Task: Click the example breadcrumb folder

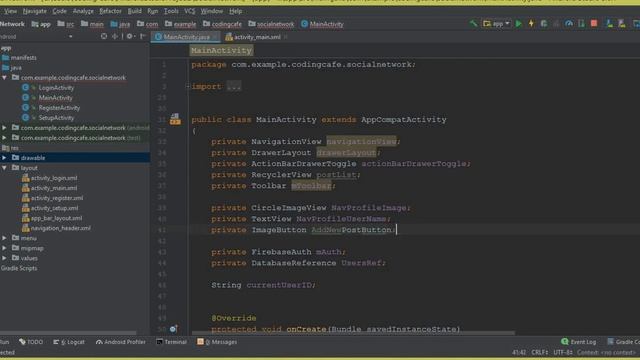Action: (x=180, y=24)
